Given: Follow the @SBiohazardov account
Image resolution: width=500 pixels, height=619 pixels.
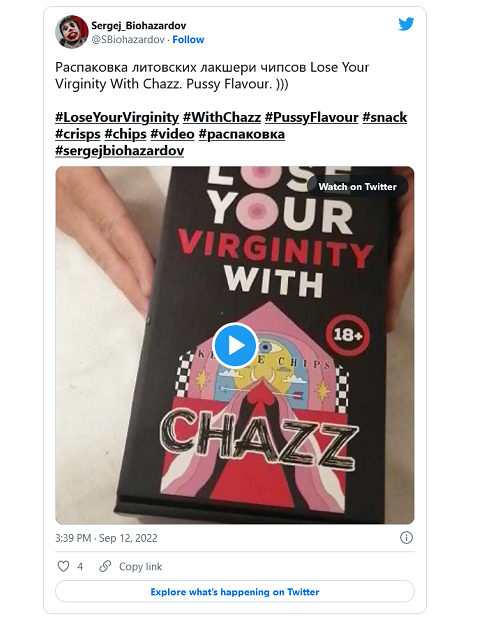Looking at the screenshot, I should click(x=188, y=39).
